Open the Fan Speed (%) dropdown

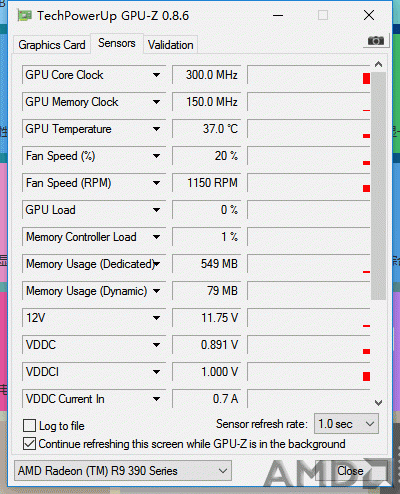point(156,156)
